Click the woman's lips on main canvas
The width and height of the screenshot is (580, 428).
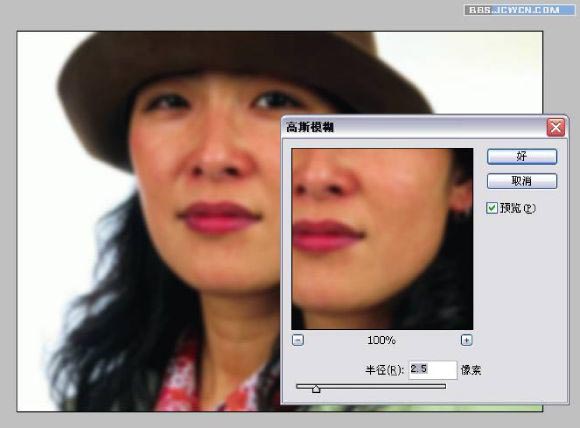(219, 218)
